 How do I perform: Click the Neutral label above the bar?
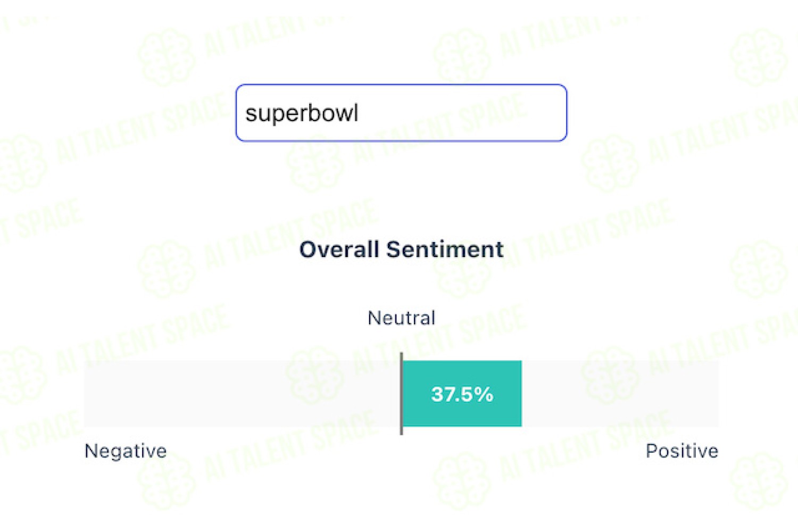tap(402, 318)
